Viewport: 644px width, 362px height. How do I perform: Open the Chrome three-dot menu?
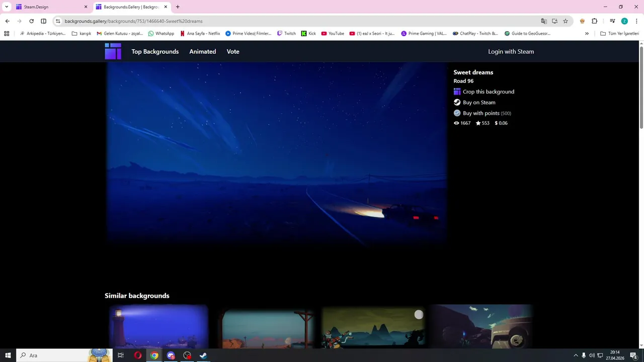[636, 21]
